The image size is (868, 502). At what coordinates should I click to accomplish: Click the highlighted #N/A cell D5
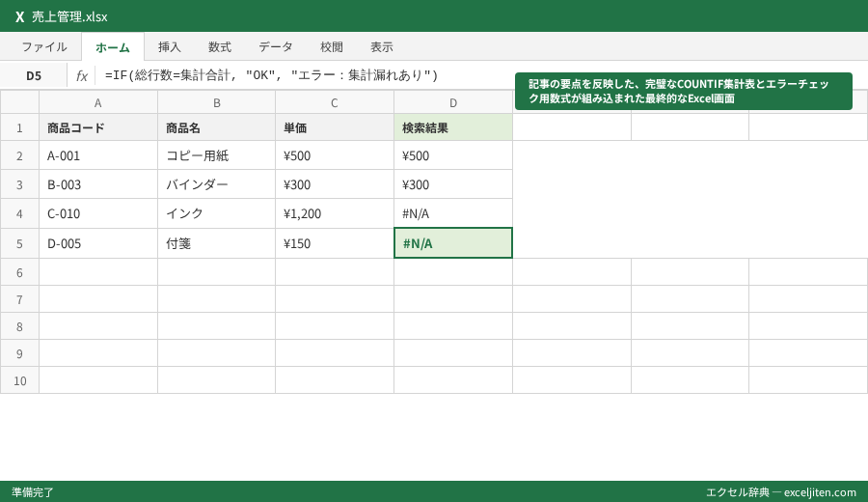[x=453, y=242]
